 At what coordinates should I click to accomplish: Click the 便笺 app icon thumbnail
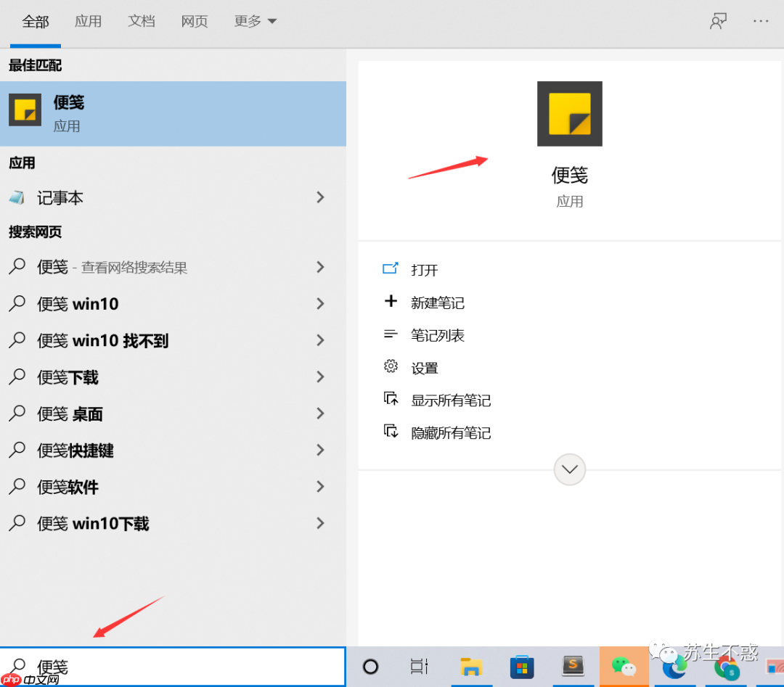tap(569, 113)
